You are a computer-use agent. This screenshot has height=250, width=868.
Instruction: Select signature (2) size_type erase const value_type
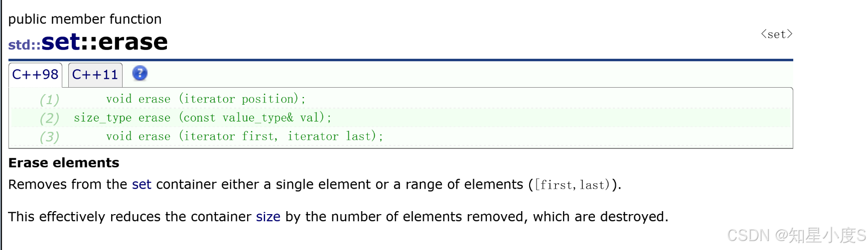pos(202,118)
